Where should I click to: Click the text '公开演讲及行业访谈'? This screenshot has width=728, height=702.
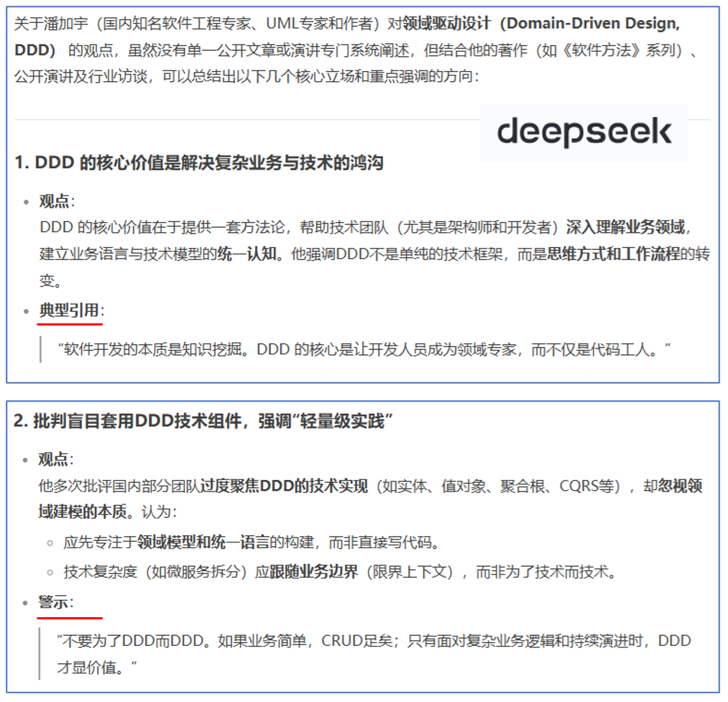pos(80,76)
